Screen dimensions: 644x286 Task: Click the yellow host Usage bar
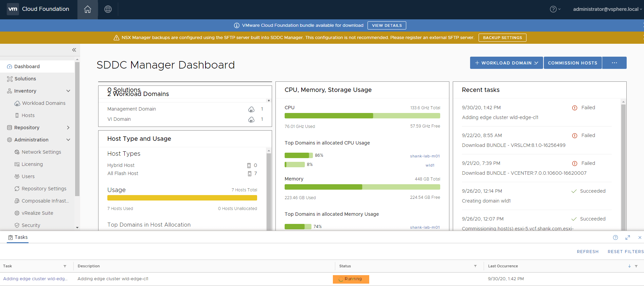182,198
